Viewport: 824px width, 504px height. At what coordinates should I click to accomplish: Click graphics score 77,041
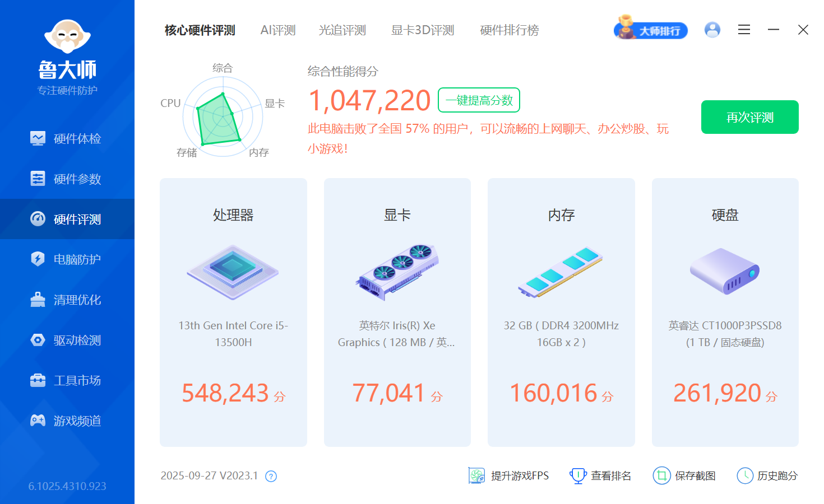[389, 393]
